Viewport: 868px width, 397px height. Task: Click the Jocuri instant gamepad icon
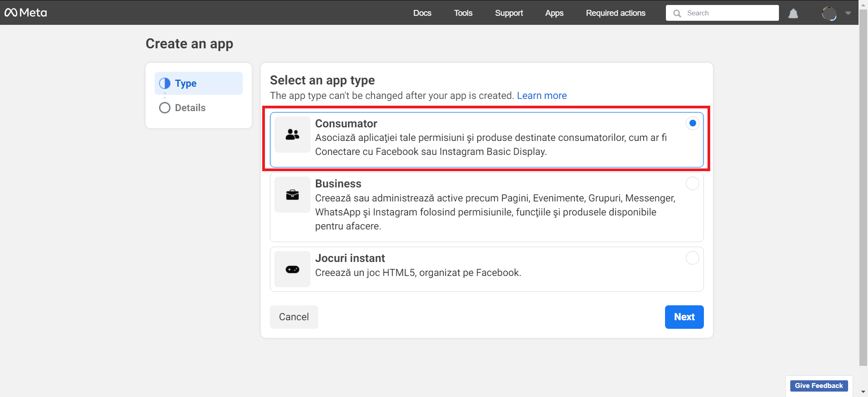(292, 269)
